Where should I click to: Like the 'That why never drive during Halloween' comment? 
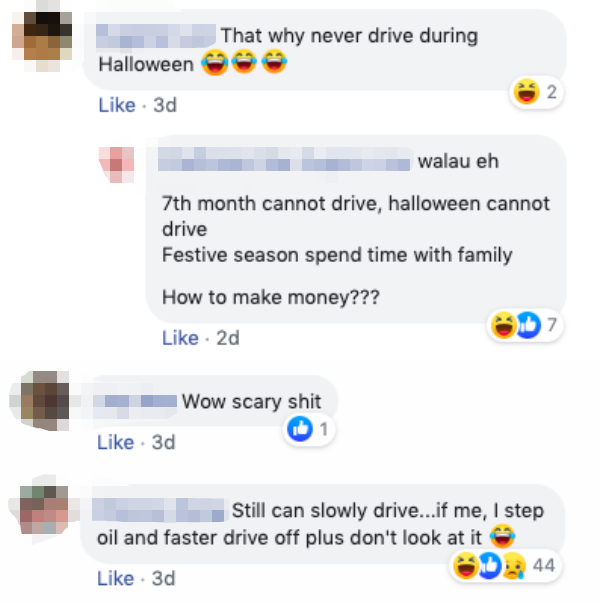pos(117,105)
